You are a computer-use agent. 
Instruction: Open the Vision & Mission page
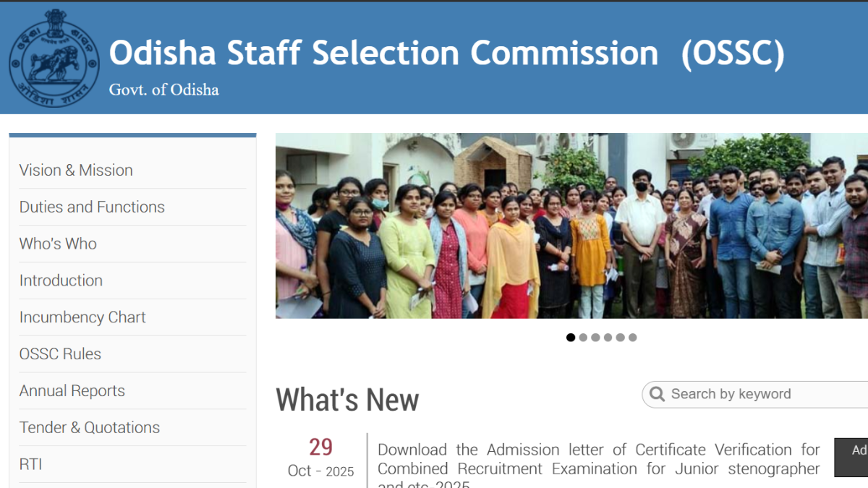tap(75, 170)
